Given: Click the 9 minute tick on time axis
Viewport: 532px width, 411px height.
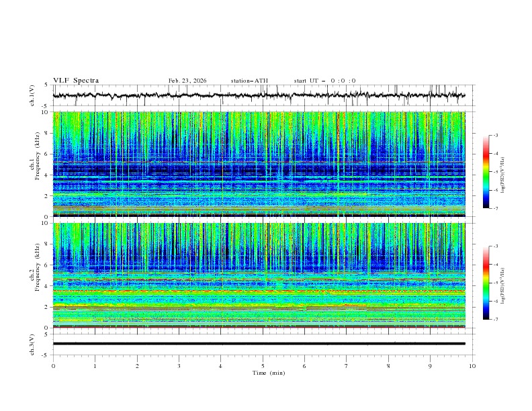Looking at the screenshot, I should pos(430,366).
